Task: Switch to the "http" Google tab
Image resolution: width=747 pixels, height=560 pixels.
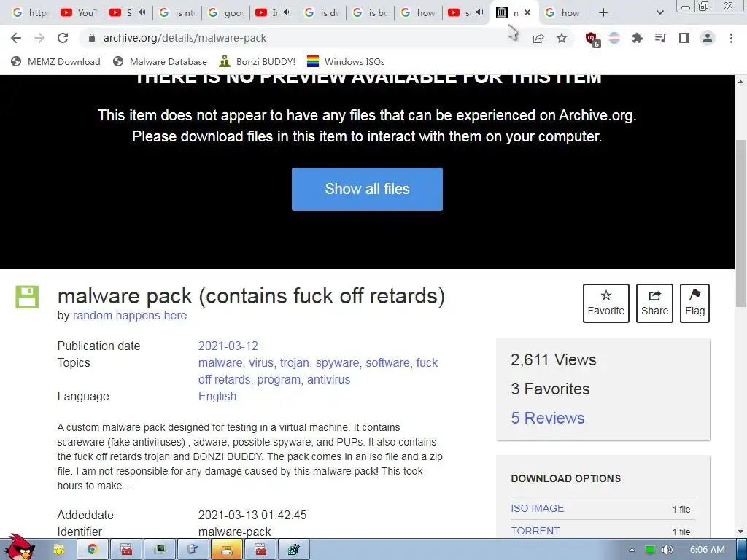Action: [x=29, y=13]
